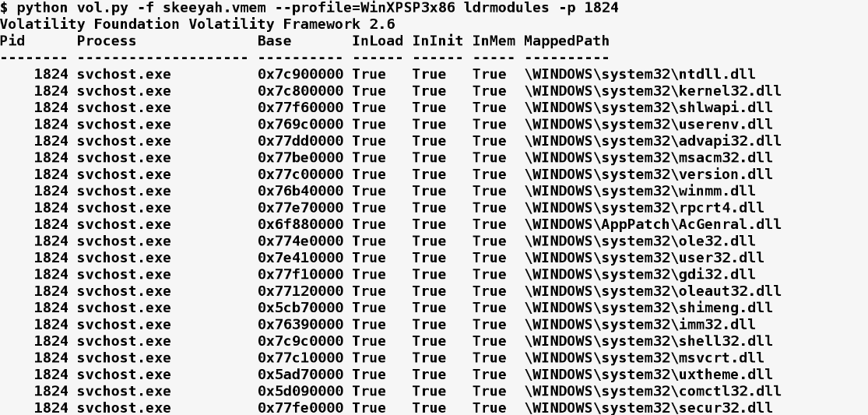This screenshot has height=415, width=868.
Task: Click the Volatility Framework 2.6 banner line
Action: pos(198,24)
